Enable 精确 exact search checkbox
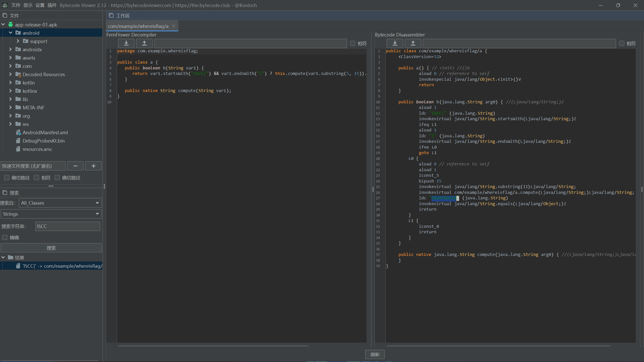Screen dimensions: 644x362 click(5, 238)
